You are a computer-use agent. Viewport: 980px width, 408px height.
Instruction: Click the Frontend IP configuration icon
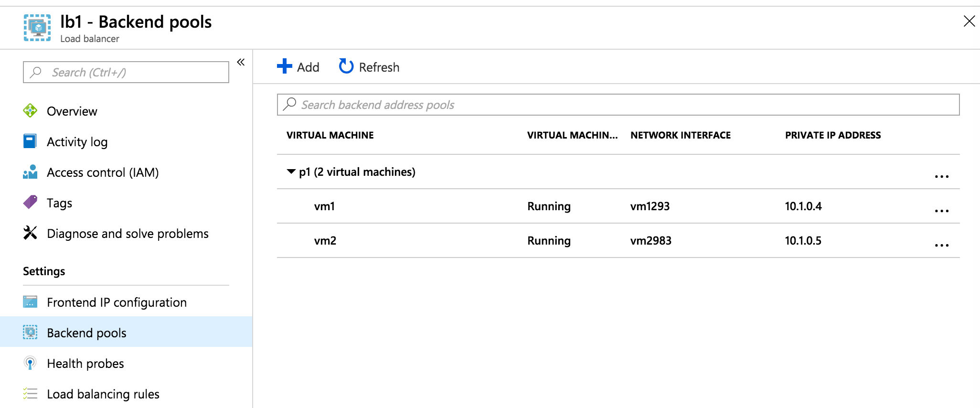point(30,302)
